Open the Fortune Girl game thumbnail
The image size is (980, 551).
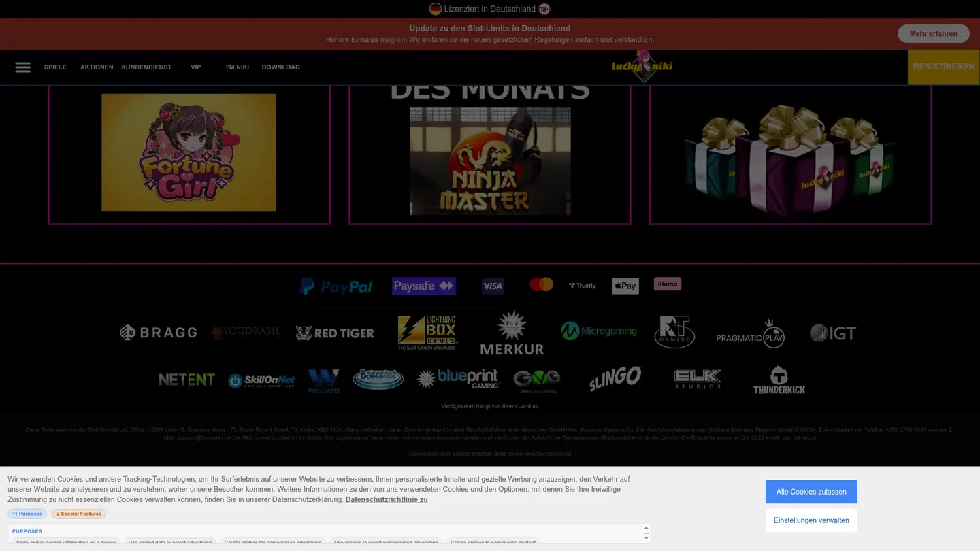[189, 152]
